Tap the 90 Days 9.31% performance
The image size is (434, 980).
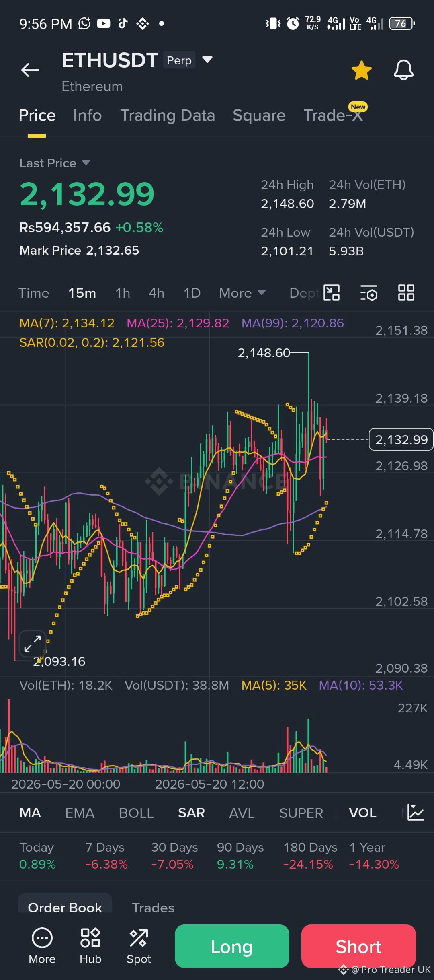click(240, 856)
